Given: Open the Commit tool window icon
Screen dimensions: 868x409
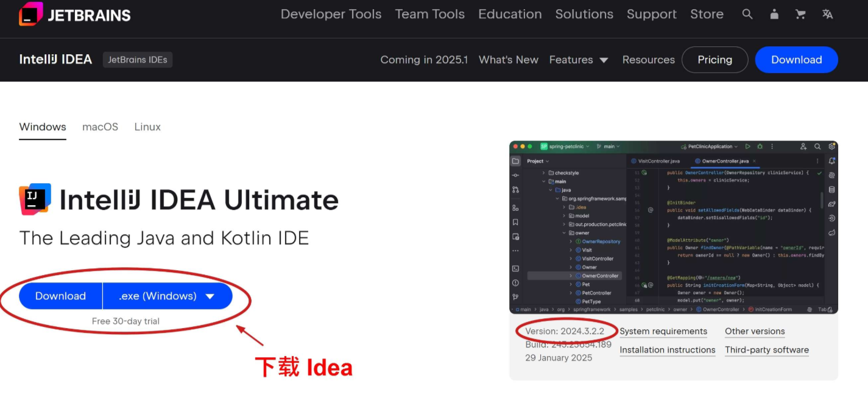Looking at the screenshot, I should (515, 175).
